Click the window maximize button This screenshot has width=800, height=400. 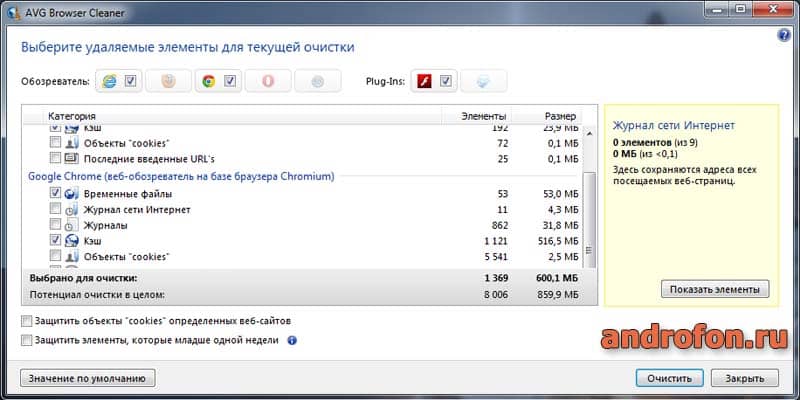(x=740, y=9)
